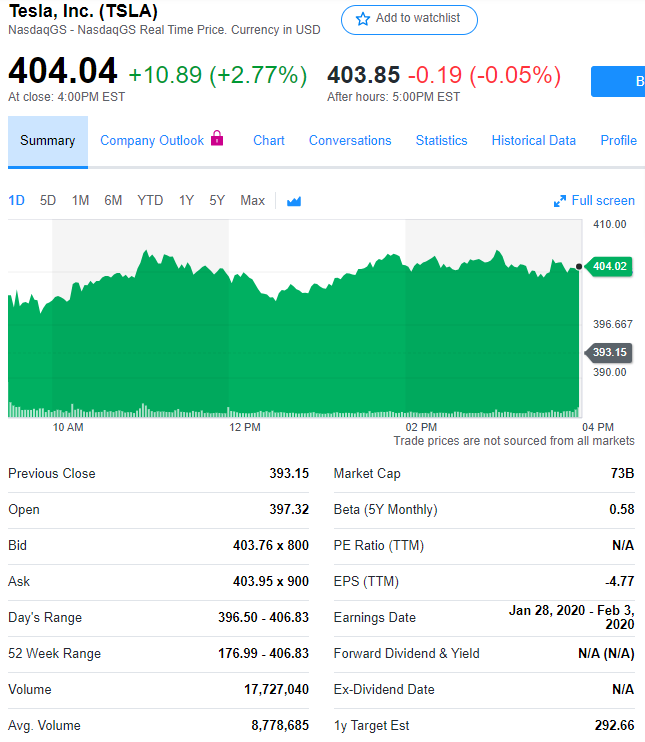Screen dimensions: 645x742
Task: Click the 393.15 previous close marker
Action: click(x=609, y=352)
